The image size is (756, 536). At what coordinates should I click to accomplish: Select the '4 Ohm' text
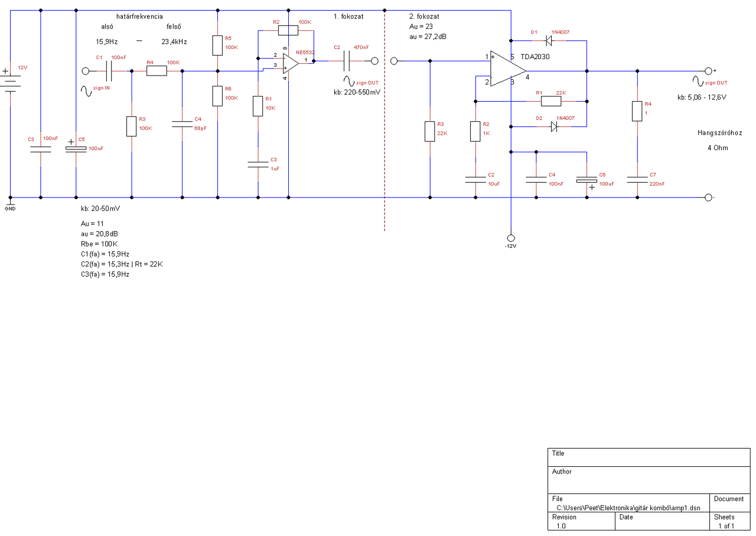(718, 148)
